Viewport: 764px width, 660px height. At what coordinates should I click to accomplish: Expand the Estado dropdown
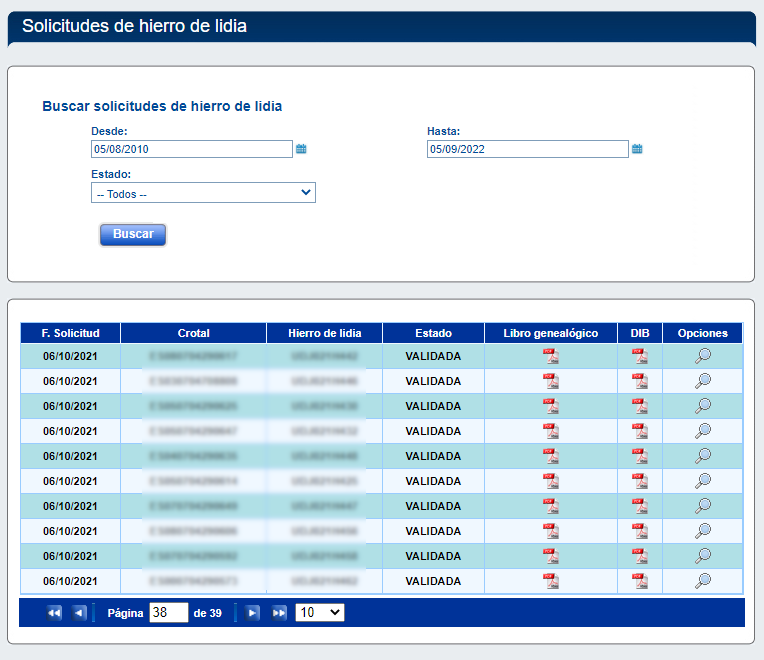(x=203, y=193)
